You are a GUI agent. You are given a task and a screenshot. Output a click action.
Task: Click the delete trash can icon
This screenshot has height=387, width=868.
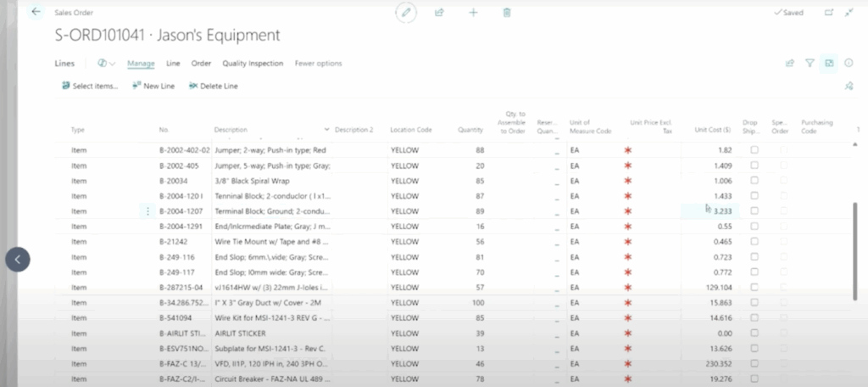click(x=507, y=13)
